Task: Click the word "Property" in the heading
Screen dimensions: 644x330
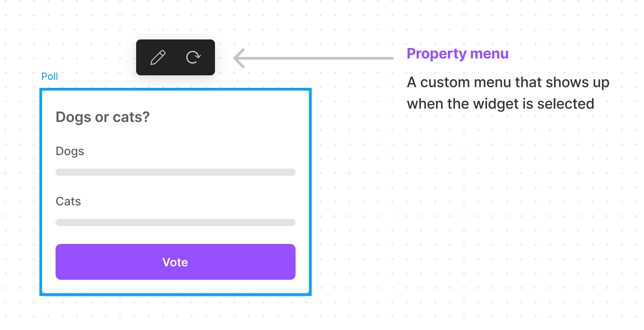Action: click(x=430, y=54)
